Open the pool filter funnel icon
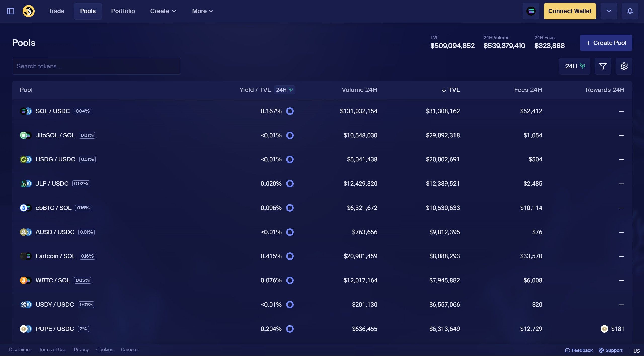The width and height of the screenshot is (644, 356). pos(603,66)
